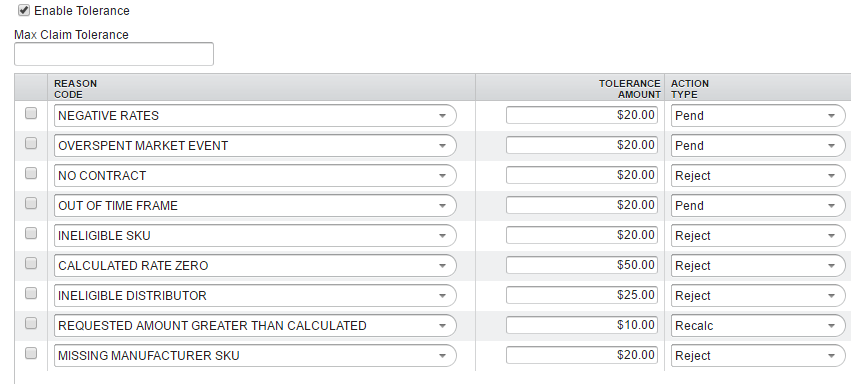
Task: Open the OUT OF TIME FRAME reason code dropdown
Action: pos(255,206)
